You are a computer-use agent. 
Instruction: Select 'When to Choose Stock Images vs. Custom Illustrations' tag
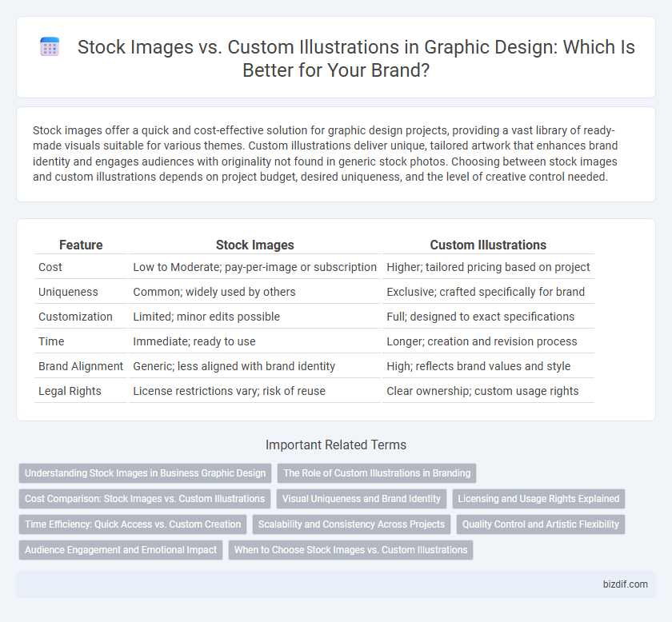pos(350,550)
